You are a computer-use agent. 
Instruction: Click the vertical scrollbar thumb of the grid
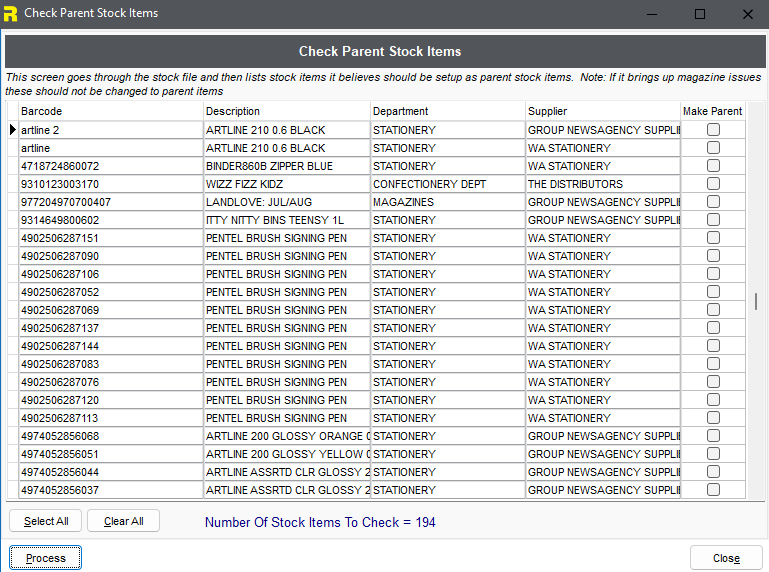pos(757,301)
